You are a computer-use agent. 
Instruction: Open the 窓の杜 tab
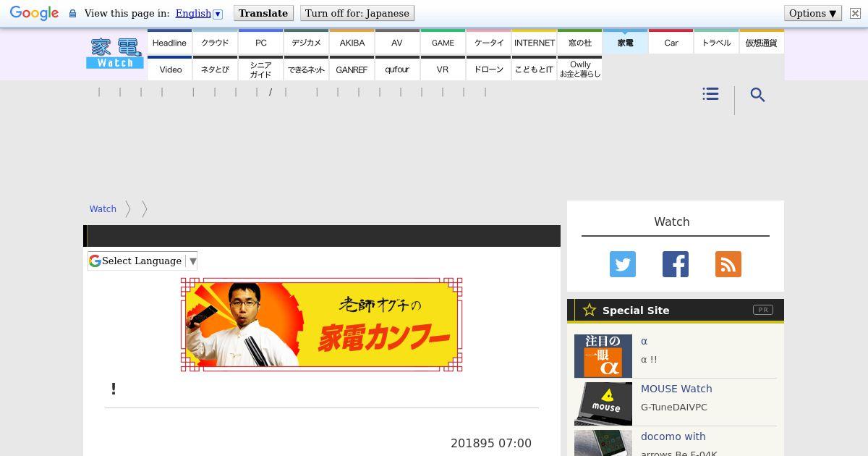click(579, 43)
